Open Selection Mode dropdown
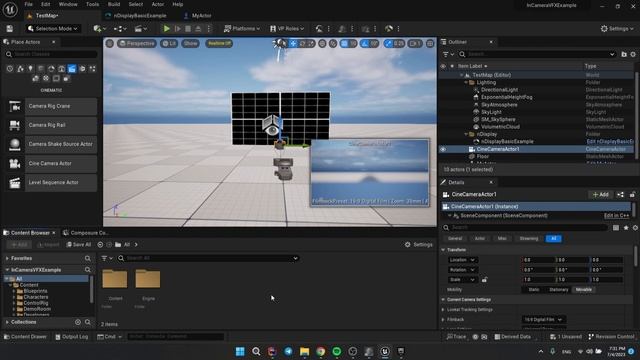The width and height of the screenshot is (640, 360). (52, 29)
